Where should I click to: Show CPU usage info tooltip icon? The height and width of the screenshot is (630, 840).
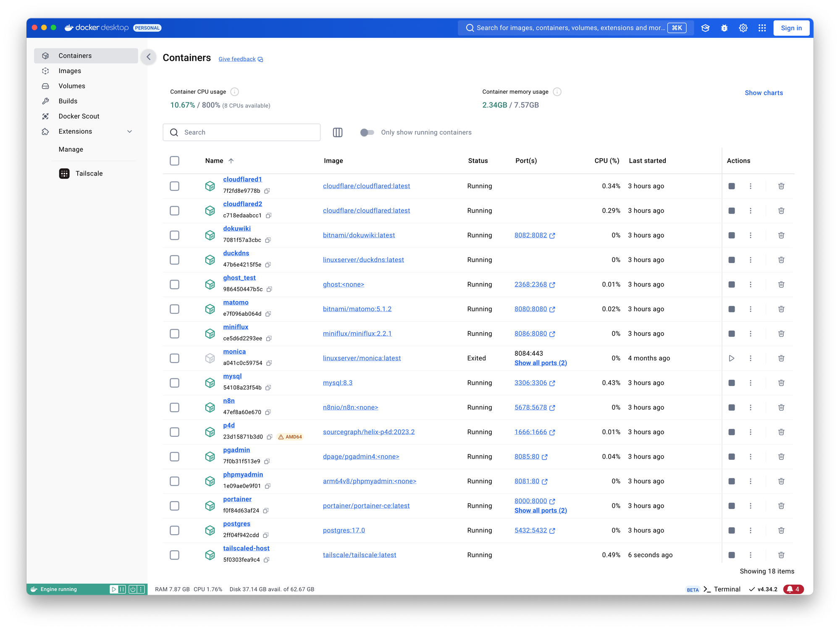click(x=235, y=92)
